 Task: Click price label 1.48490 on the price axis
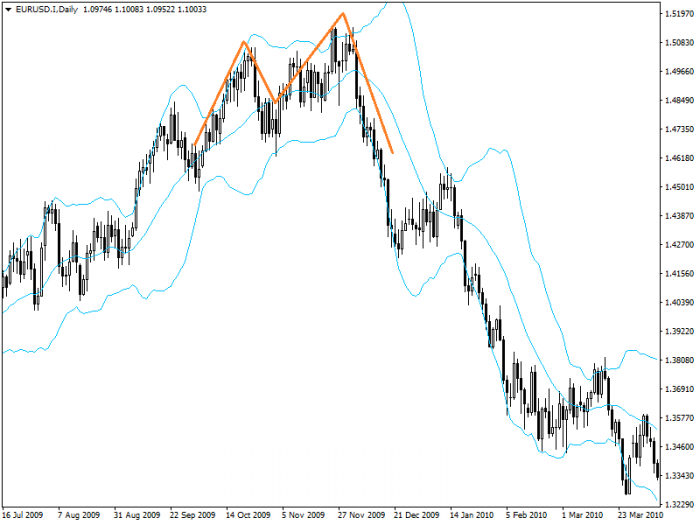point(679,100)
